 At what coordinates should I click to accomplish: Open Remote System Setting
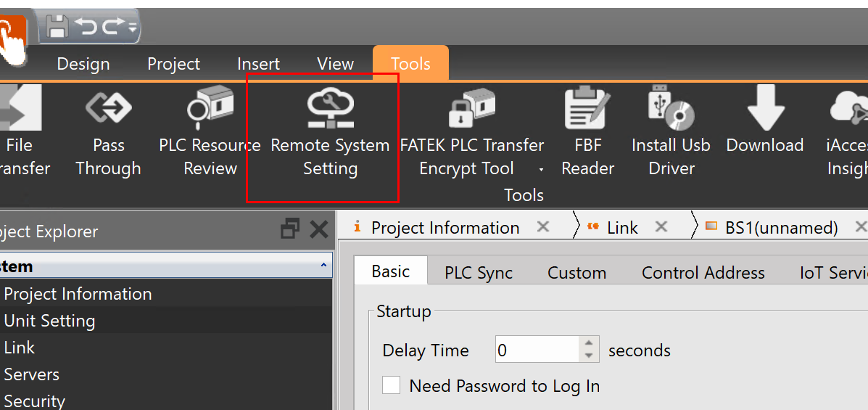[330, 134]
